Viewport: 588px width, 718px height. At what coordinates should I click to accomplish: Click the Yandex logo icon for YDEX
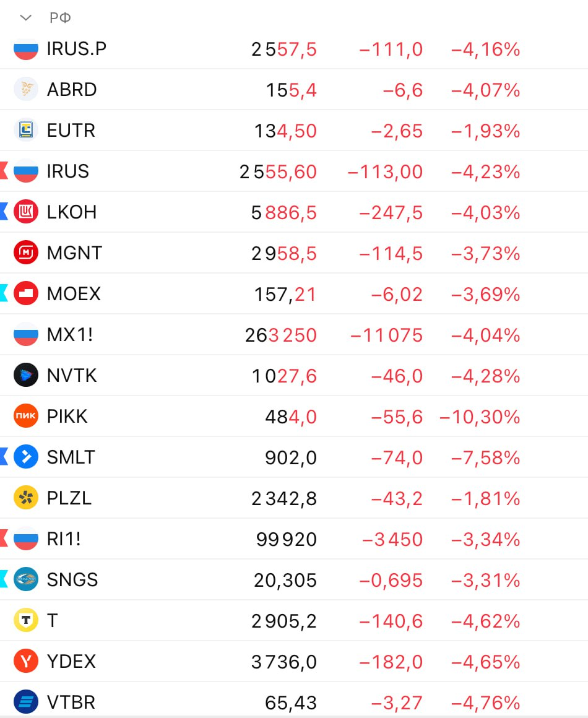26,662
